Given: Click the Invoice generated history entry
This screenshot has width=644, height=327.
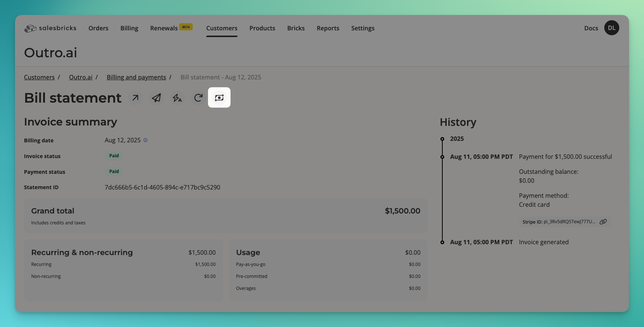Looking at the screenshot, I should [x=544, y=242].
